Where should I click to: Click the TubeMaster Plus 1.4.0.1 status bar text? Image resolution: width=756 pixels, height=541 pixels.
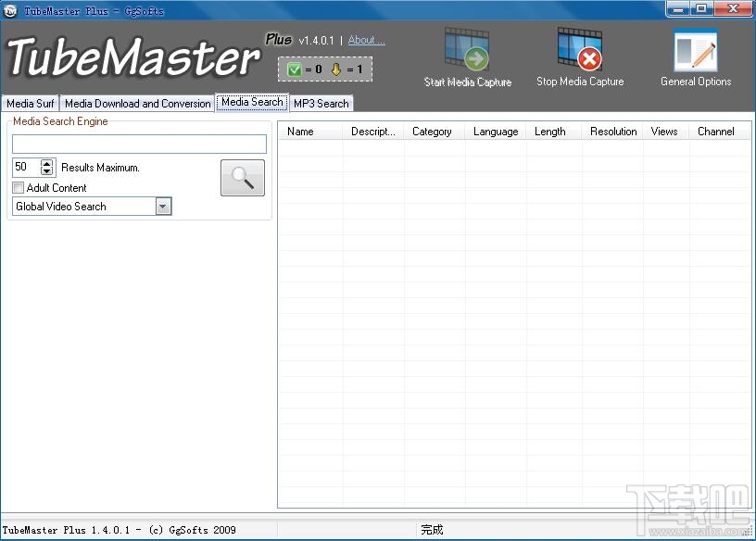point(120,530)
